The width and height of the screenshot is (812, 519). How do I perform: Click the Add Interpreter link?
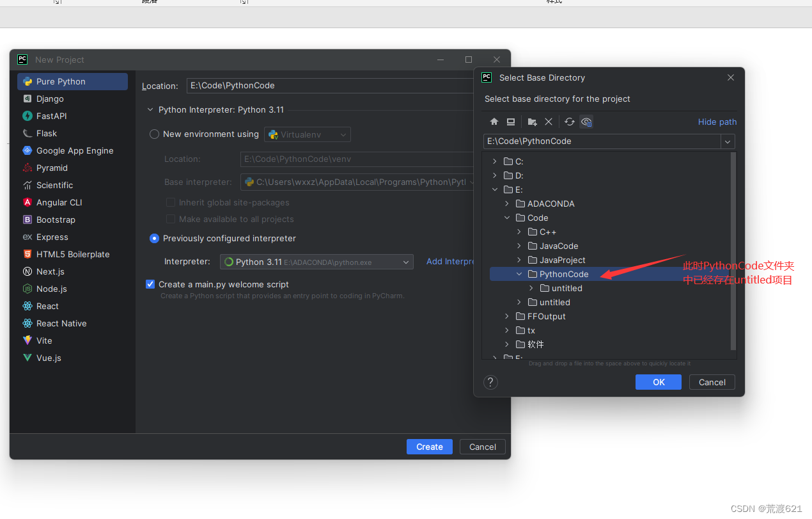450,262
